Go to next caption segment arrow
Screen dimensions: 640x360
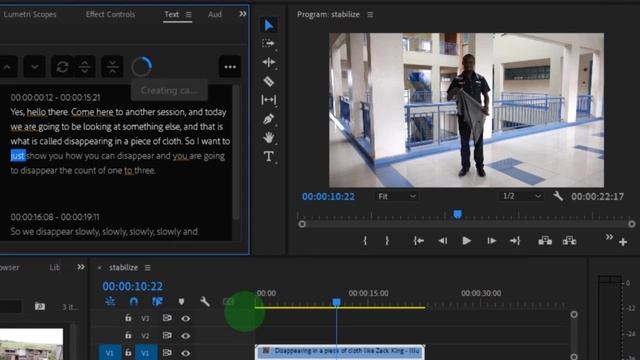pos(35,67)
